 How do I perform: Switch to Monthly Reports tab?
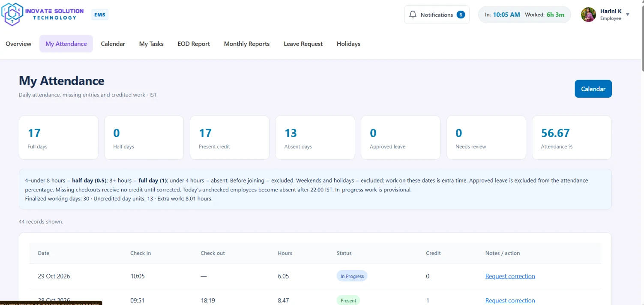point(247,44)
